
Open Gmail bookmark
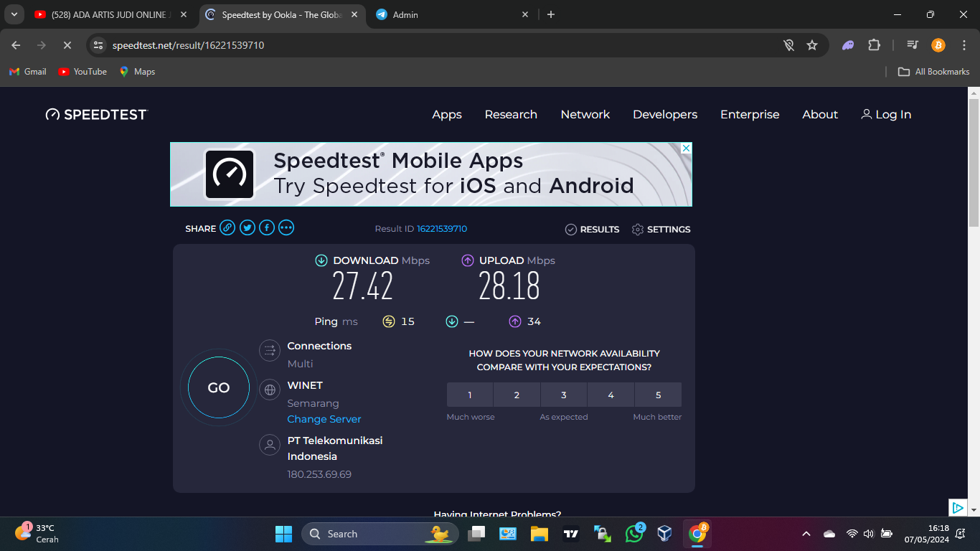[27, 72]
